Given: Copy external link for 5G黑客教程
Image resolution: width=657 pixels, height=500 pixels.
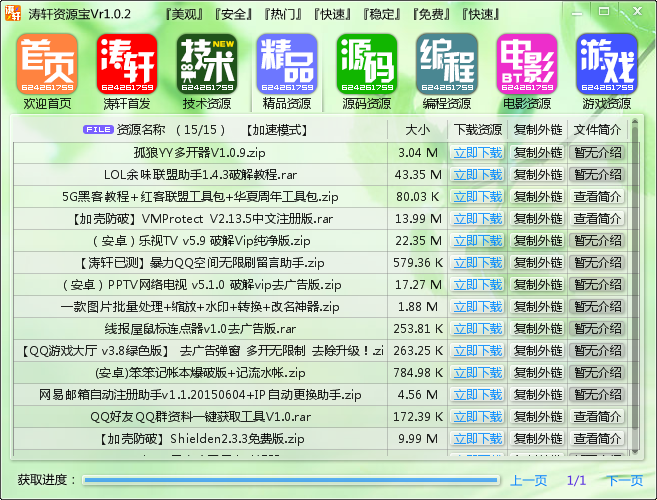Looking at the screenshot, I should 538,197.
